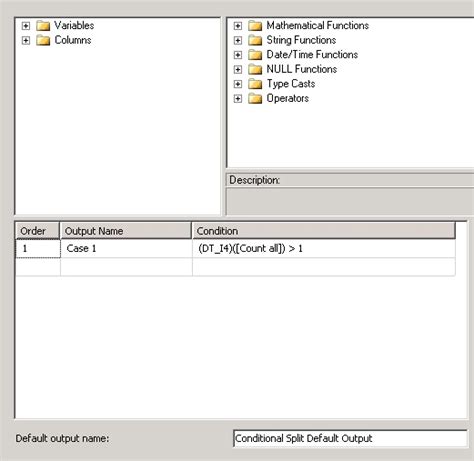
Task: Click the Mathematical Functions folder icon
Action: [255, 26]
